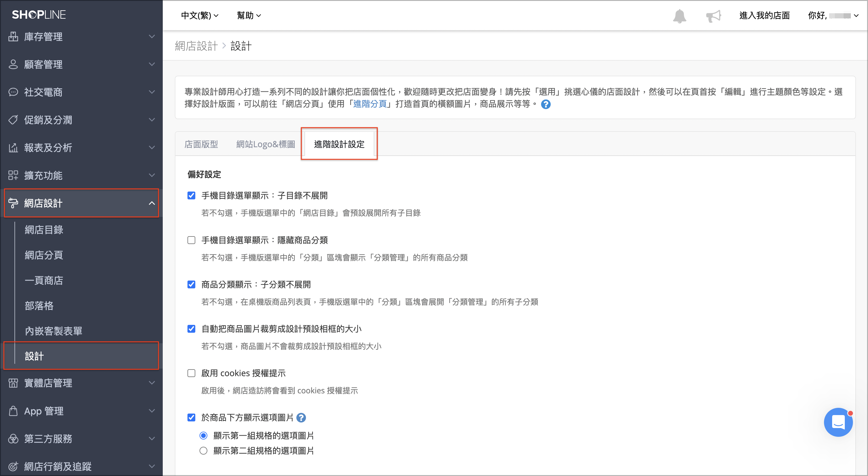Expand the 顧客管理 chevron
Image resolution: width=868 pixels, height=476 pixels.
[152, 64]
